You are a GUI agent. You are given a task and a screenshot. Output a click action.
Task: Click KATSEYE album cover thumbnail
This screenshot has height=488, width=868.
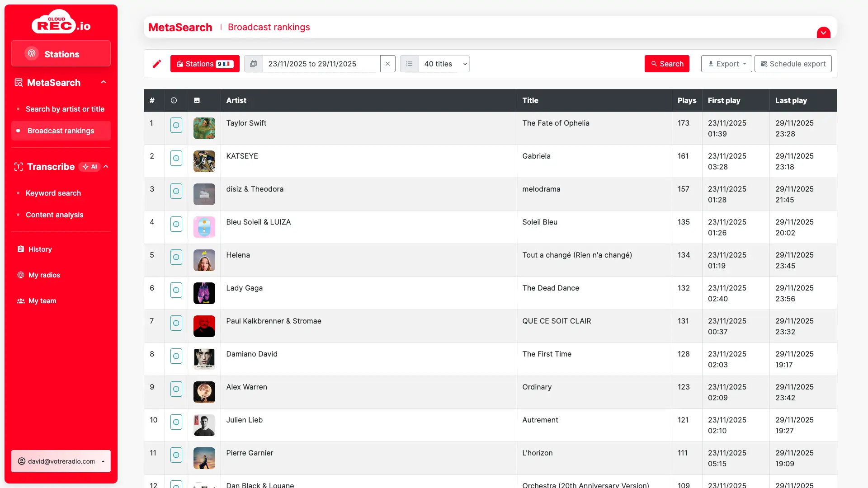(x=204, y=161)
